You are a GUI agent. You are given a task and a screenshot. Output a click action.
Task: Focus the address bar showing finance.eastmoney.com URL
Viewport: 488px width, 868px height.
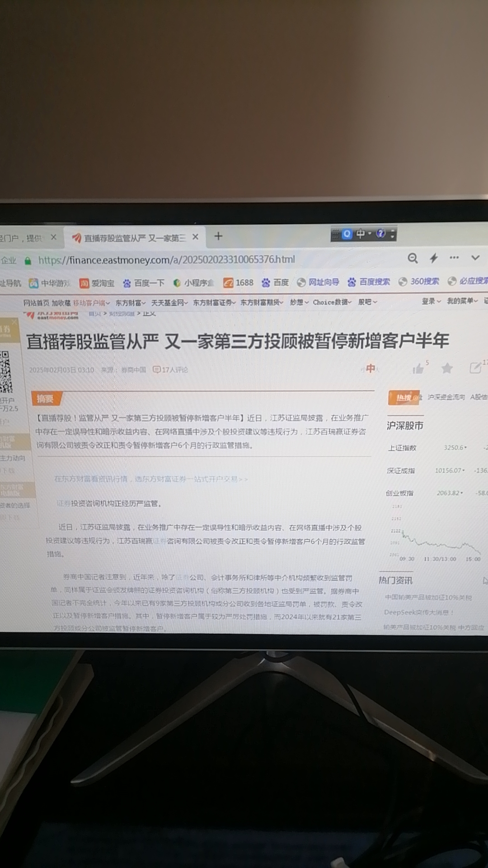point(166,260)
